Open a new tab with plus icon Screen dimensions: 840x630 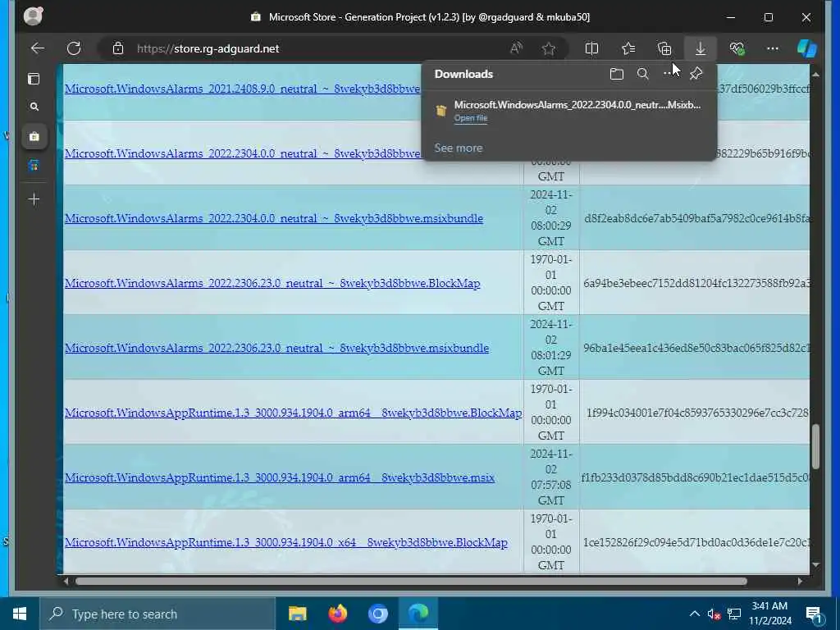(x=34, y=199)
